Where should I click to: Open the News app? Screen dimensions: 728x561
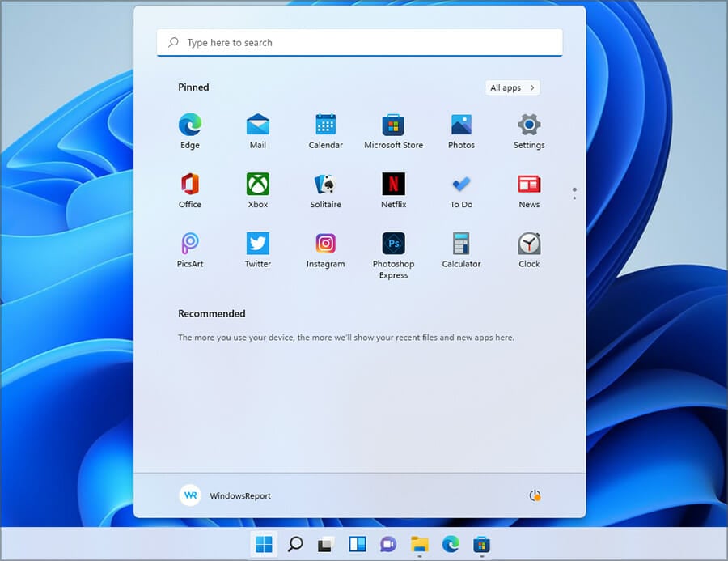(529, 190)
